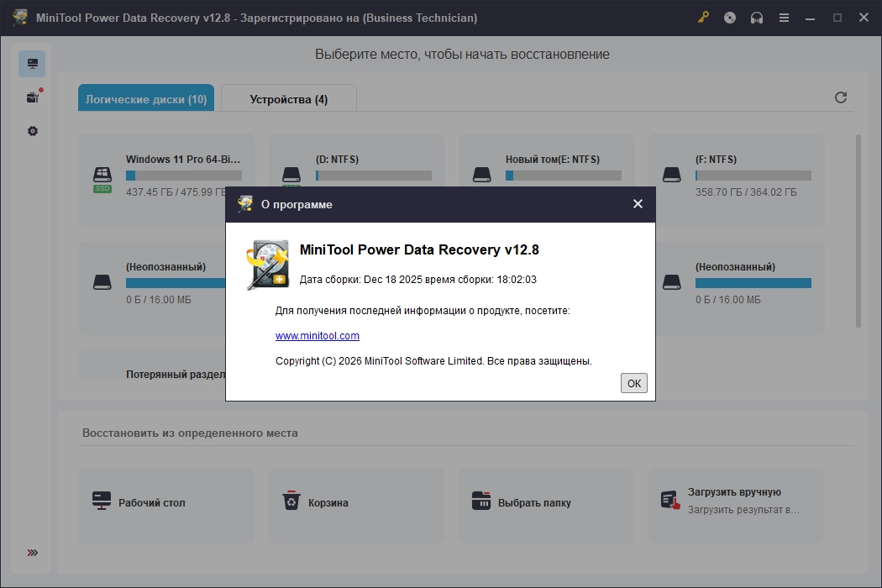Click the app icon in dialog title

[244, 203]
